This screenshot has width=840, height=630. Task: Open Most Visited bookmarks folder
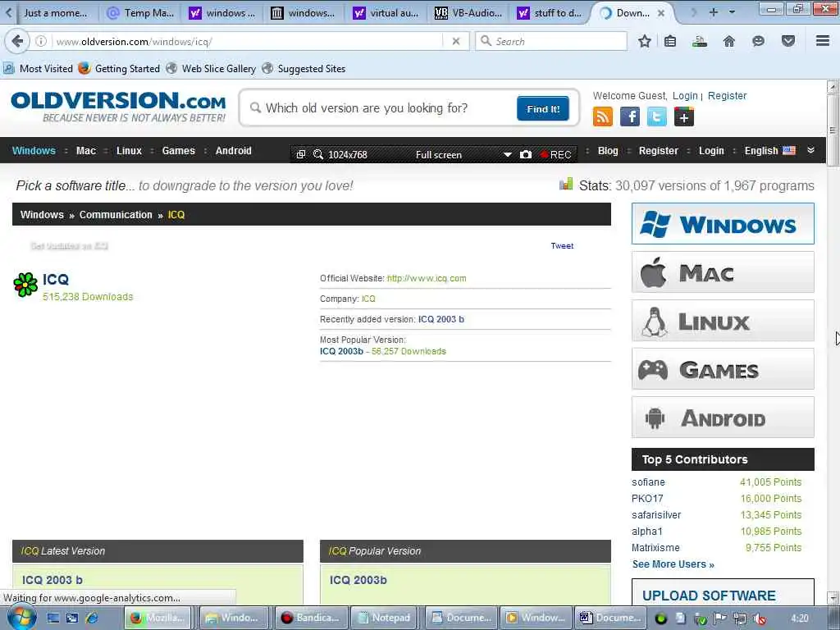coord(39,69)
